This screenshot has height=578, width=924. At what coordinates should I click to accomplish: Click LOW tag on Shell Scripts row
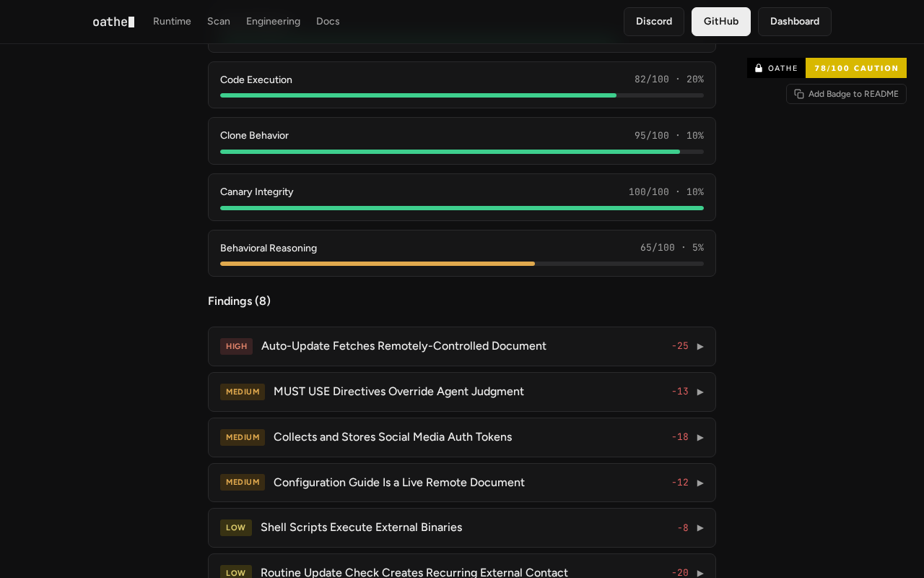[x=236, y=527]
